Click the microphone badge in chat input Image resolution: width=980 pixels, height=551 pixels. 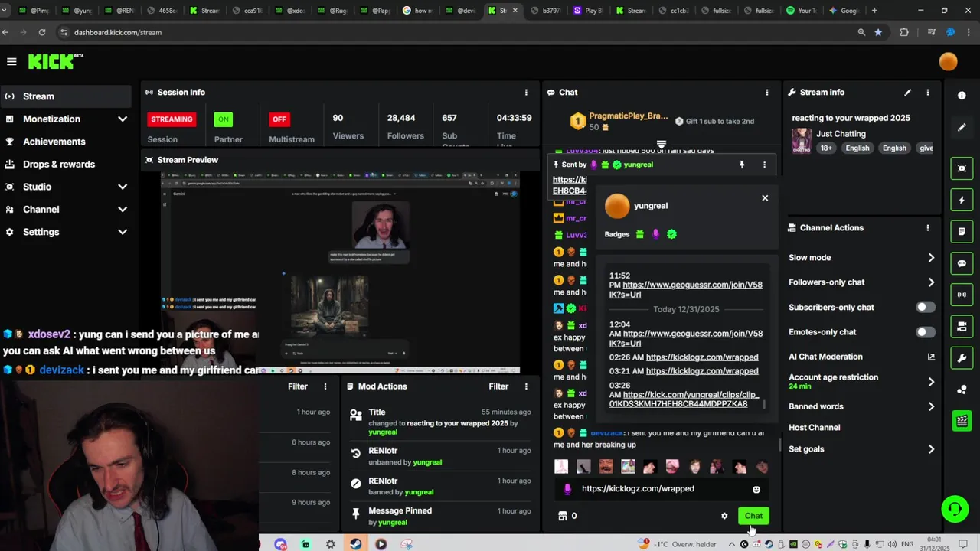(x=567, y=489)
